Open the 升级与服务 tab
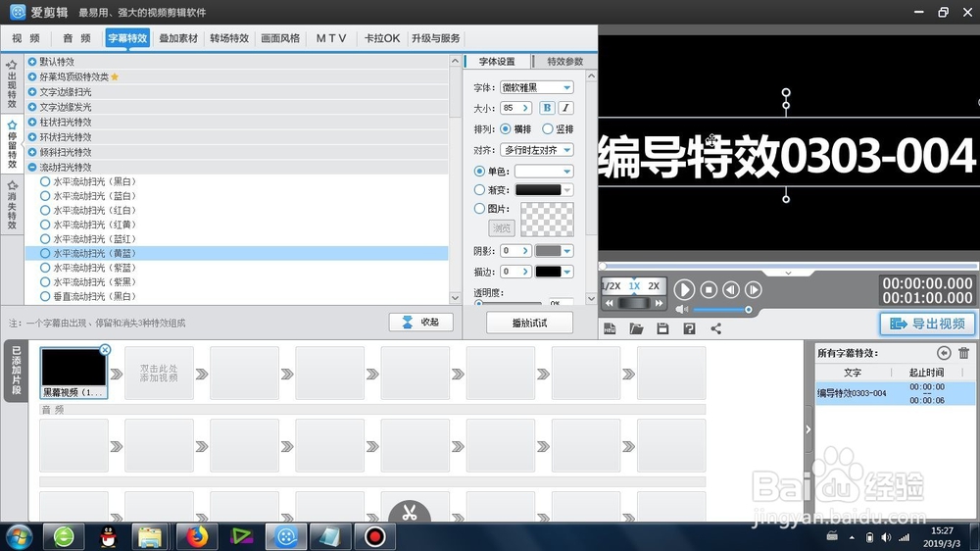Viewport: 980px width, 551px height. (436, 38)
